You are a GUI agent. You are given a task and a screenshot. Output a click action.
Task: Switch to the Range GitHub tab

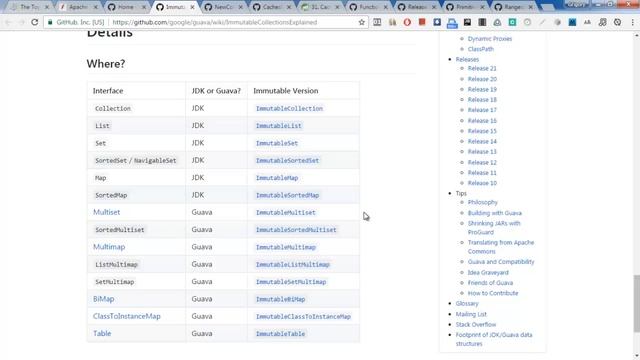click(513, 7)
